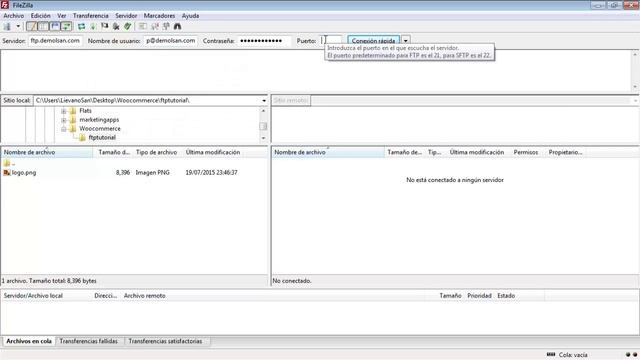Select the ftptutorial folder in tree
The height and width of the screenshot is (360, 640).
[102, 138]
